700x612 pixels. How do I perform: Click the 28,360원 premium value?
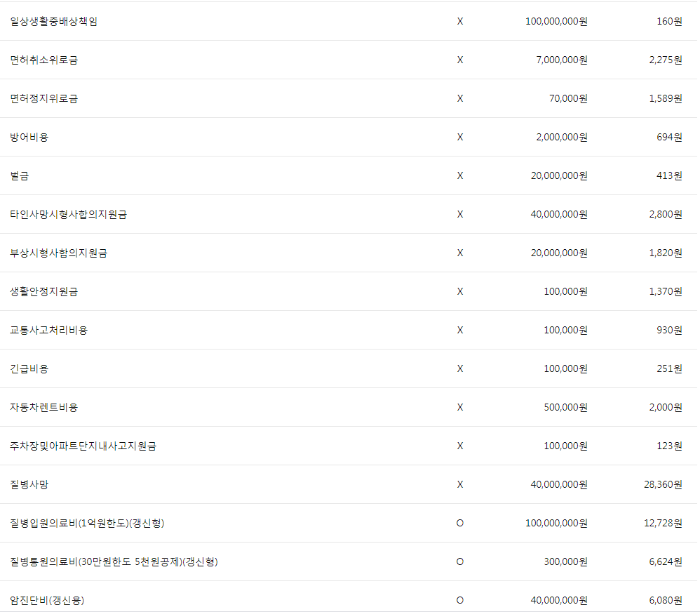click(663, 485)
